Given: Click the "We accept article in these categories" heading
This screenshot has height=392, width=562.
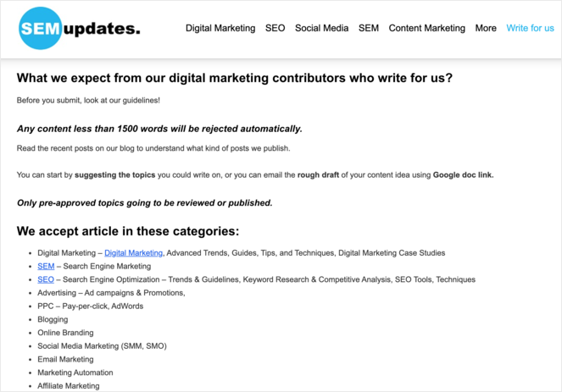Looking at the screenshot, I should pos(128,230).
